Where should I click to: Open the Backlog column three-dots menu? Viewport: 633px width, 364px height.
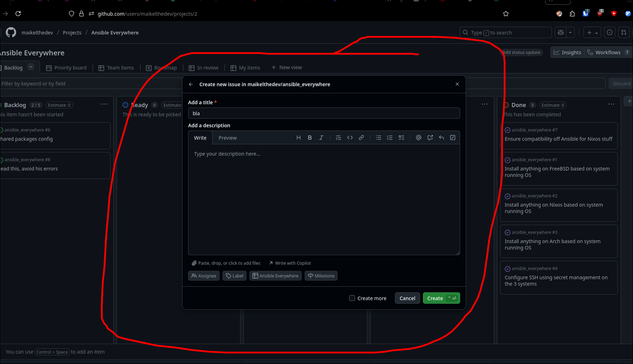(104, 105)
